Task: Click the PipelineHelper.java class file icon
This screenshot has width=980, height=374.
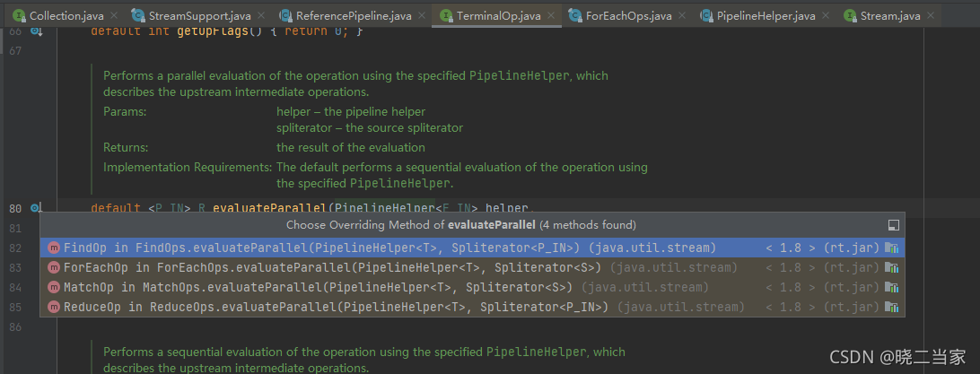Action: point(707,15)
